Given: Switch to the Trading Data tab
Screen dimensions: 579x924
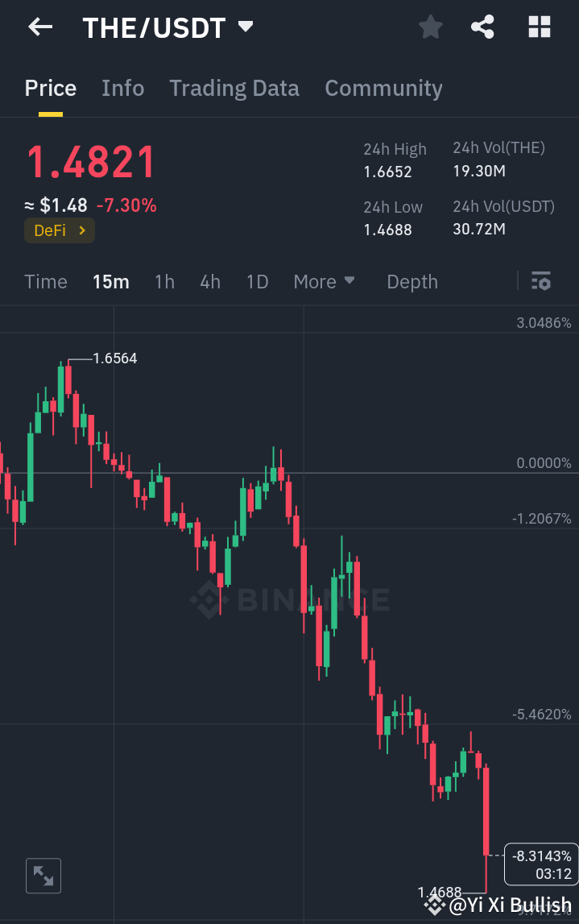Looking at the screenshot, I should (x=234, y=88).
